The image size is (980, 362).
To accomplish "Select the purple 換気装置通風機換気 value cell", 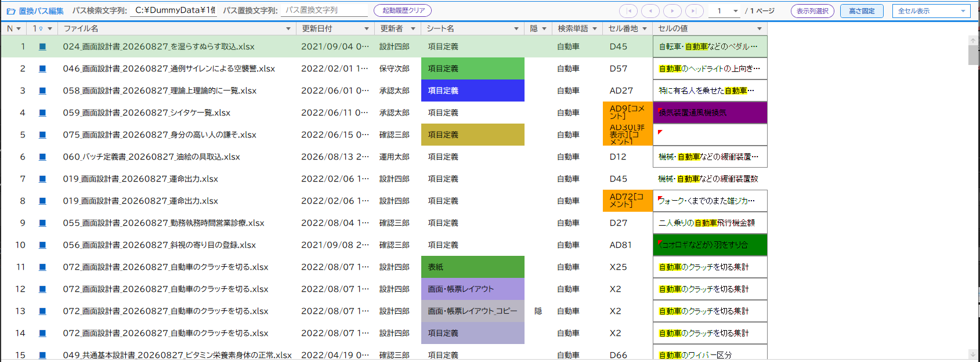I will tap(710, 113).
